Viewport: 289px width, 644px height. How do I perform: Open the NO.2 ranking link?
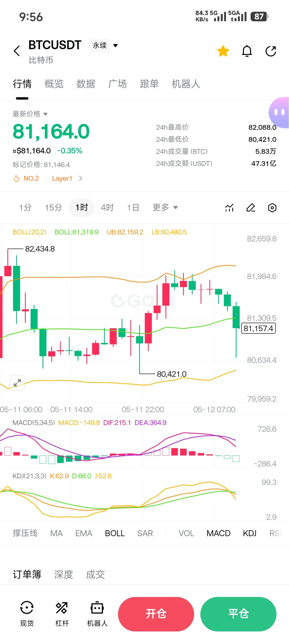pos(31,178)
